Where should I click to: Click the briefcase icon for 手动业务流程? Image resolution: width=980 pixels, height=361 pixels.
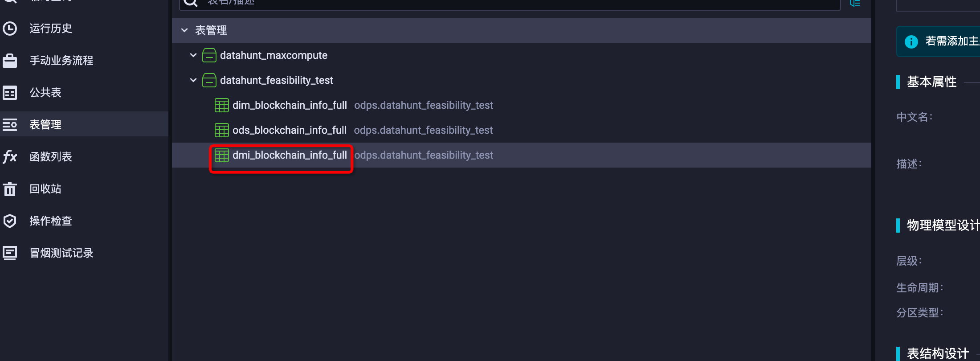click(x=10, y=61)
